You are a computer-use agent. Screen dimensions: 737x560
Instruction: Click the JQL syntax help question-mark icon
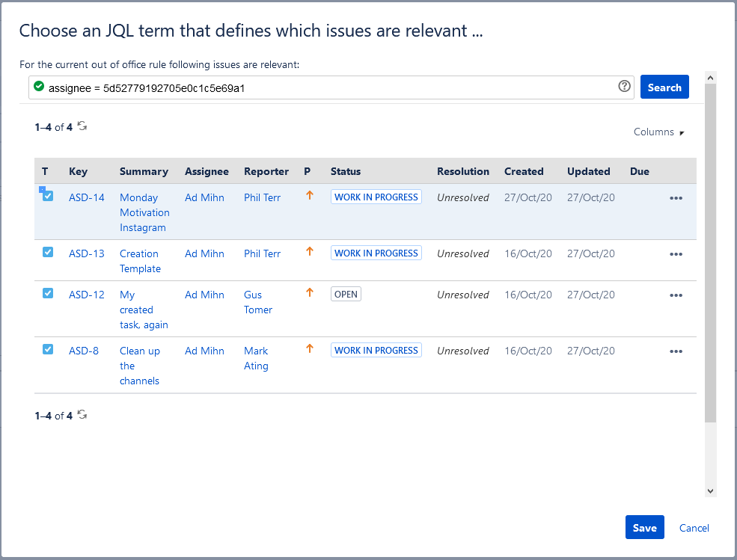[624, 86]
